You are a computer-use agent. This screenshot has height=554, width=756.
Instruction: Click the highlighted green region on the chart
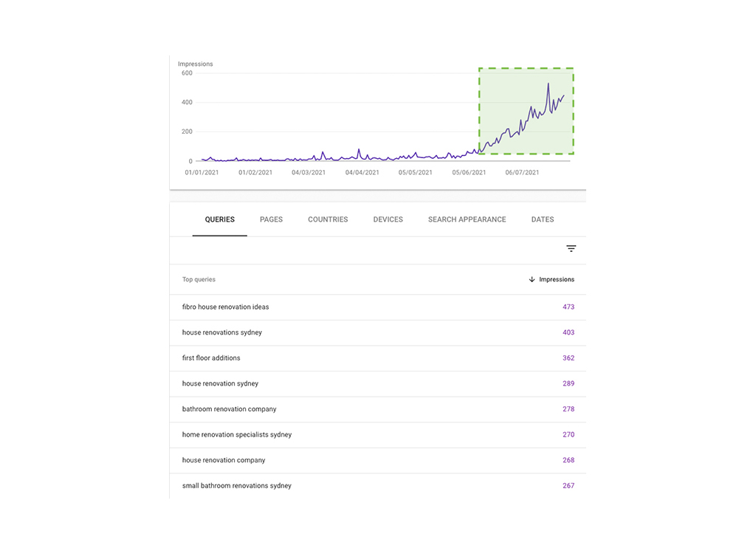526,111
